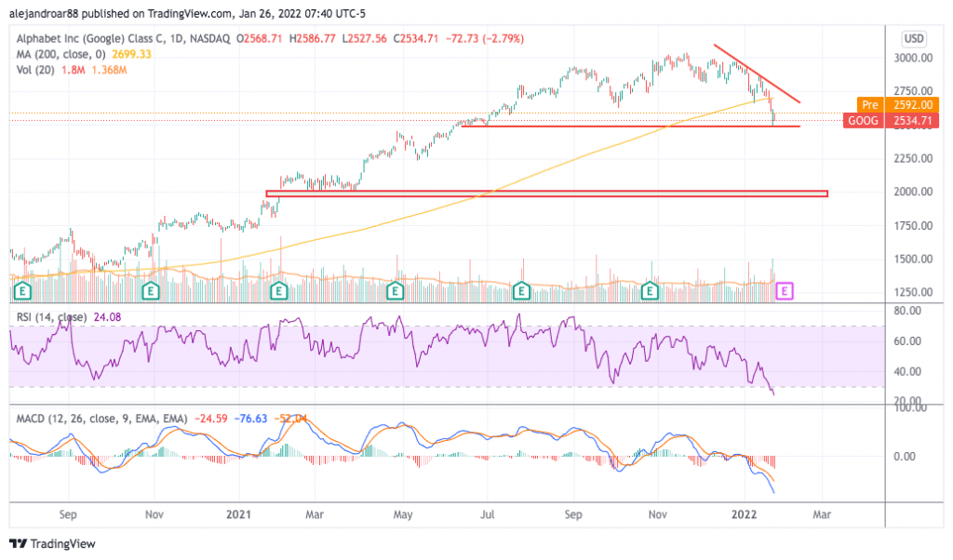Image resolution: width=953 pixels, height=560 pixels.
Task: Click the 2021 label on time axis
Action: 238,514
